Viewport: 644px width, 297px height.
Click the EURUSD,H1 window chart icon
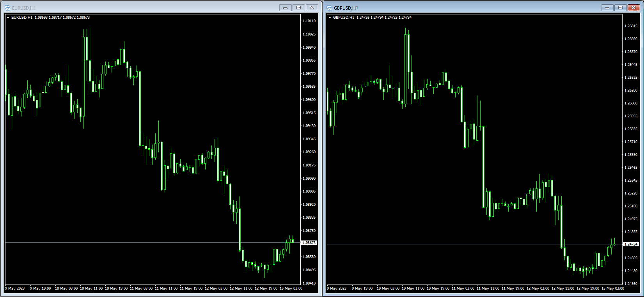7,8
